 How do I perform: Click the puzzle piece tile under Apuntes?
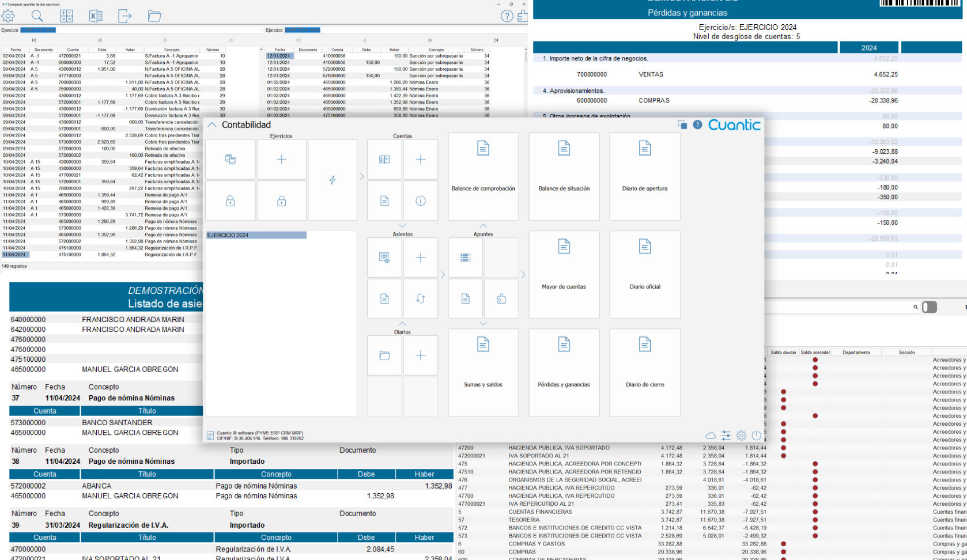501,298
